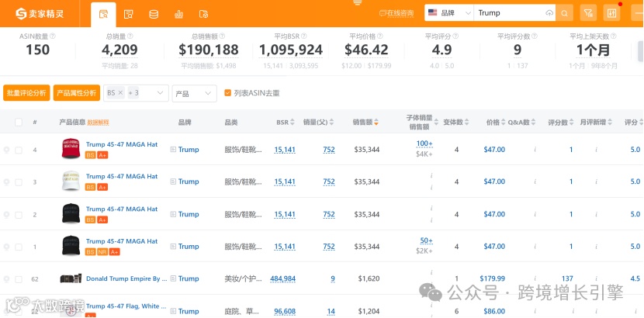Click Trump brand link in row 62

(189, 278)
